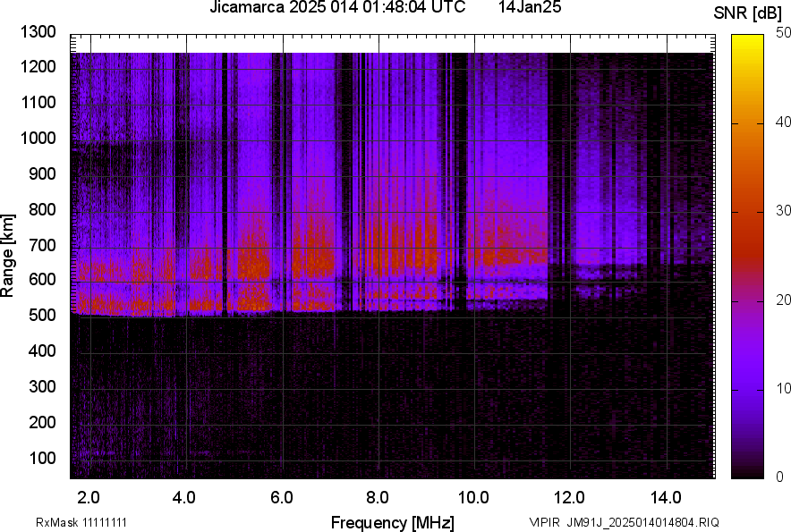Click range tick label '100'
Screen dimensions: 791x532
point(42,458)
